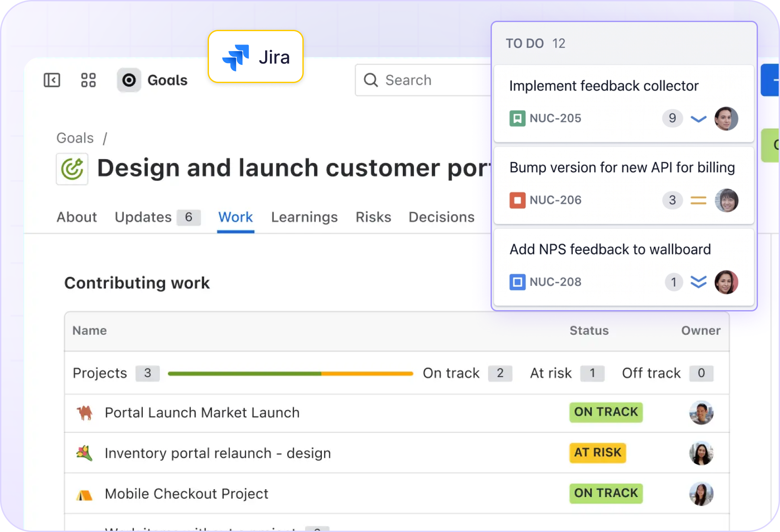The height and width of the screenshot is (532, 780).
Task: Click the Updates count badge 6
Action: tap(189, 217)
